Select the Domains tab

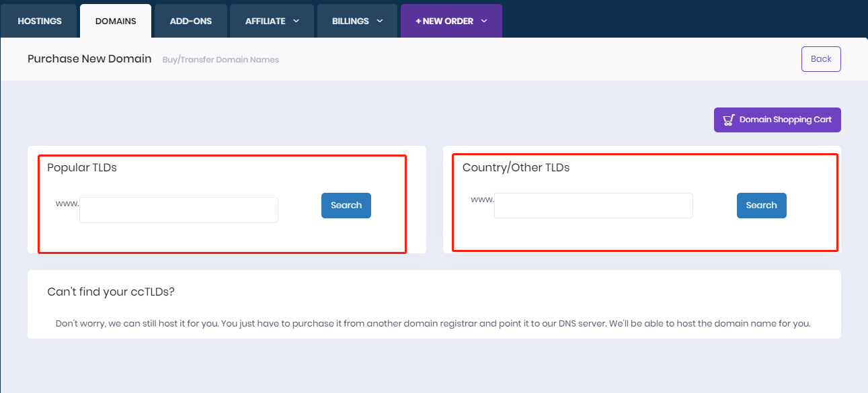tap(116, 21)
